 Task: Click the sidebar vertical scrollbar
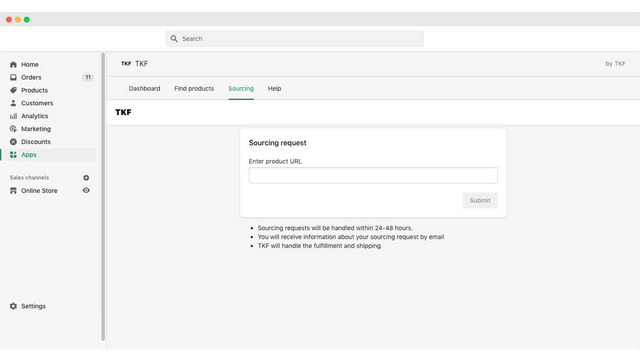[103, 196]
